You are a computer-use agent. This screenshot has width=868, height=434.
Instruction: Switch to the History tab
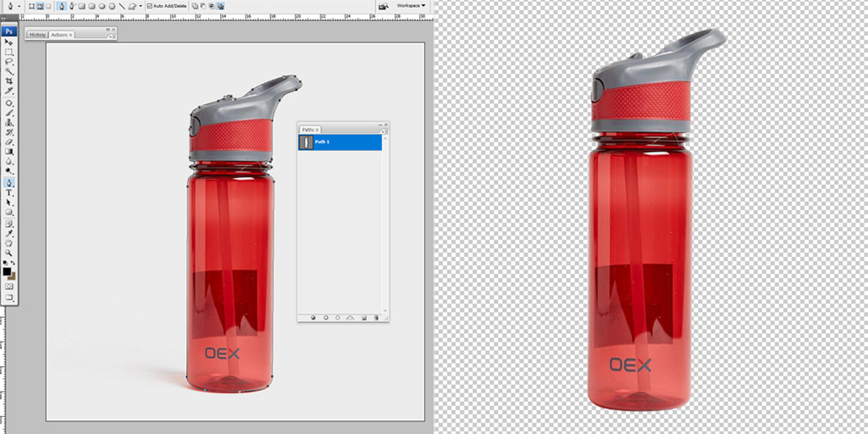(x=37, y=35)
